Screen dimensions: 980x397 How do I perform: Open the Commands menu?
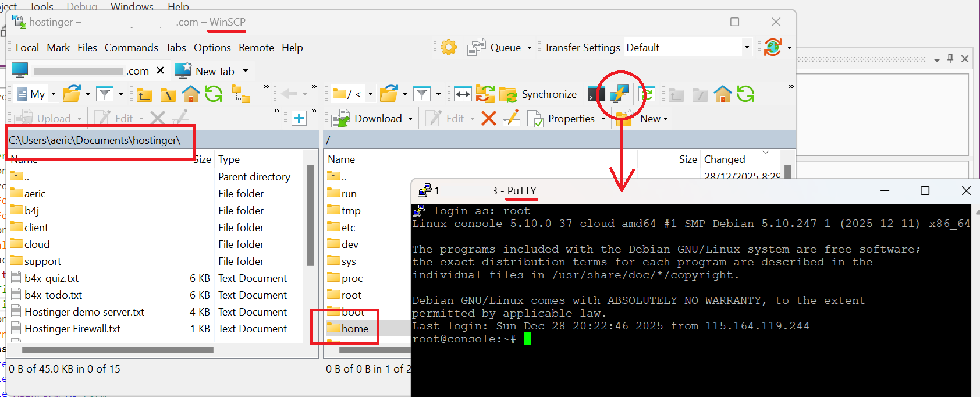132,48
